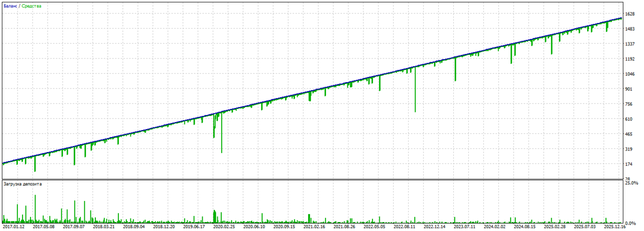Select the 2022.08.11 date label
Viewport: 644px width, 231px height.
point(404,226)
